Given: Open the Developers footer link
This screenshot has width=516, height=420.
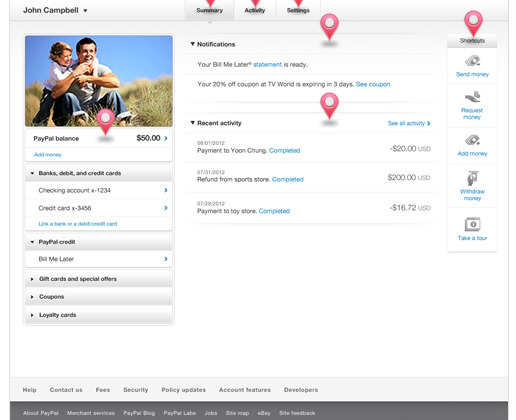Looking at the screenshot, I should (x=301, y=390).
